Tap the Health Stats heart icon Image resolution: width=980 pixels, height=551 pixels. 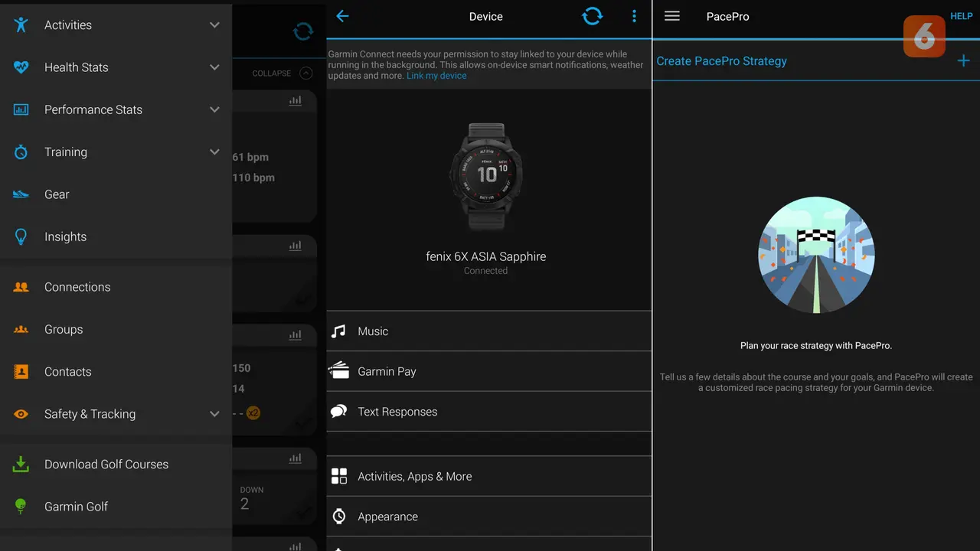21,67
